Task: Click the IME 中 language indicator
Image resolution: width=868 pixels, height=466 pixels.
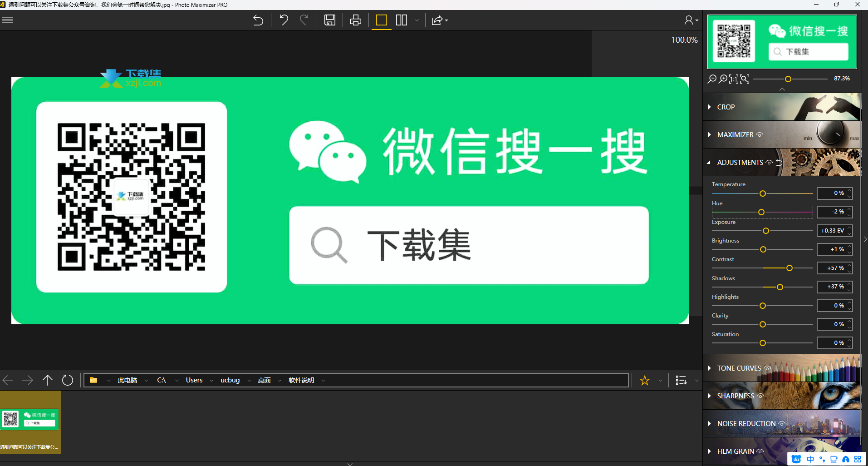Action: tap(810, 459)
